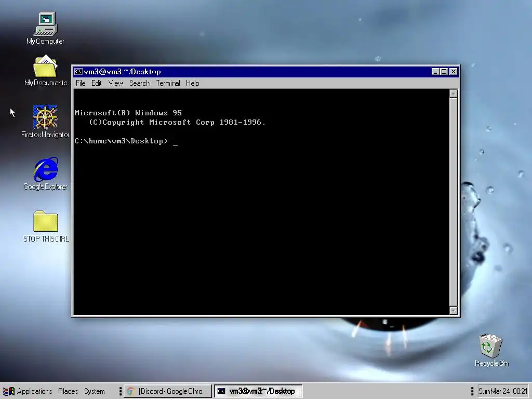Screen dimensions: 532x399
Task: Click the terminal scrollbar up arrow
Action: click(x=453, y=94)
